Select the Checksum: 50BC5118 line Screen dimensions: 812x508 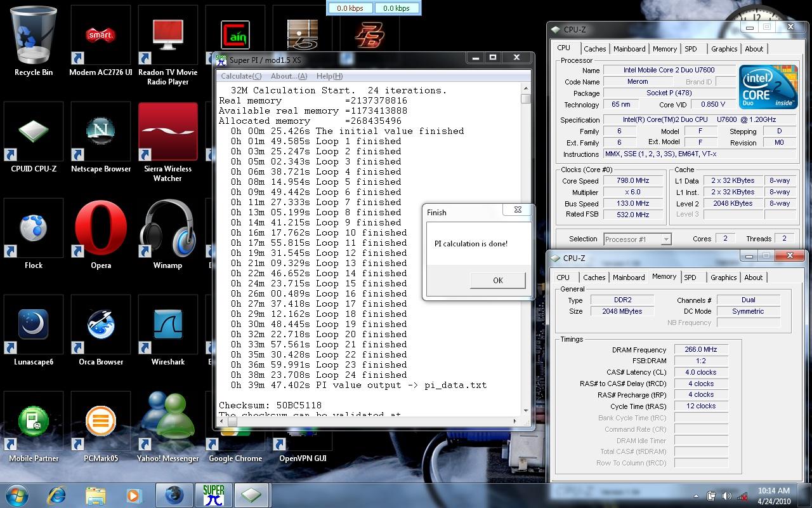pyautogui.click(x=270, y=405)
